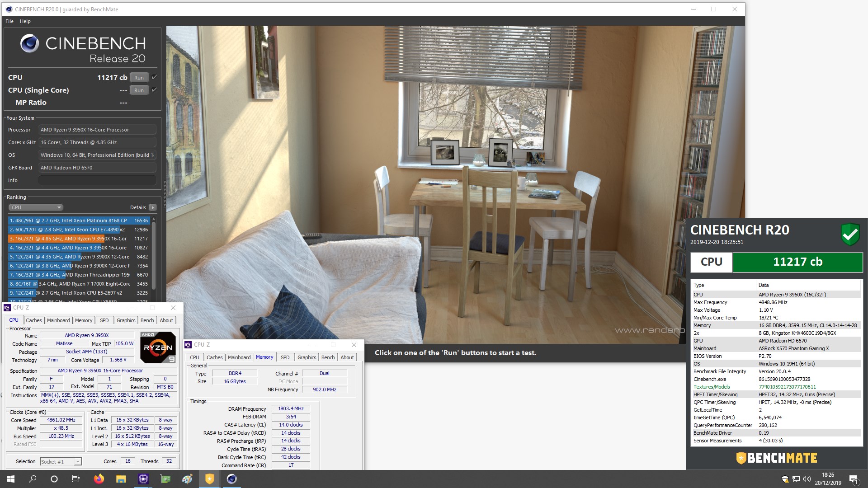Open Paint palette icon on taskbar
868x488 pixels.
point(187,479)
